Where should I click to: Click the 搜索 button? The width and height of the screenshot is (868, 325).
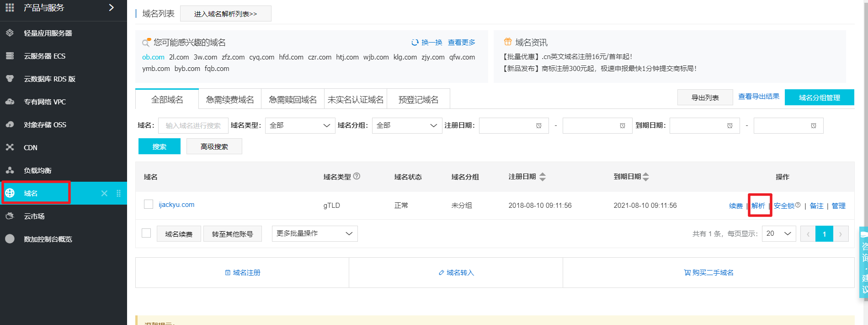tap(160, 146)
